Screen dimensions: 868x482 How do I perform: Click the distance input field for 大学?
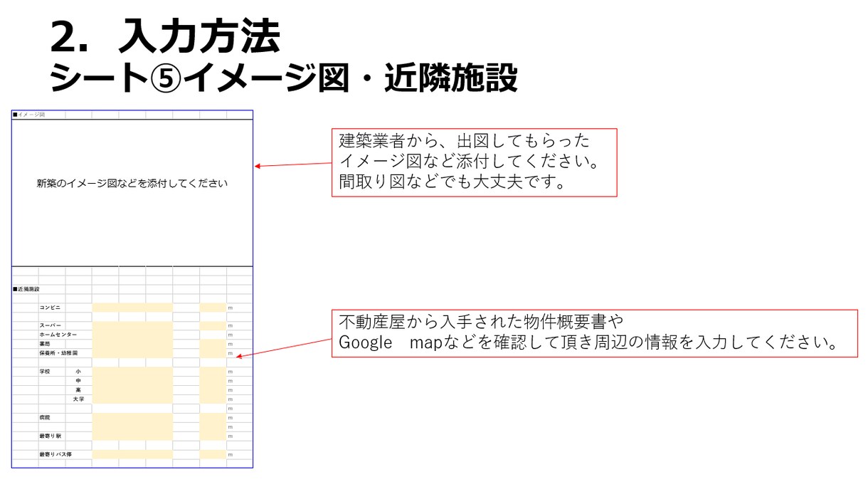(213, 399)
